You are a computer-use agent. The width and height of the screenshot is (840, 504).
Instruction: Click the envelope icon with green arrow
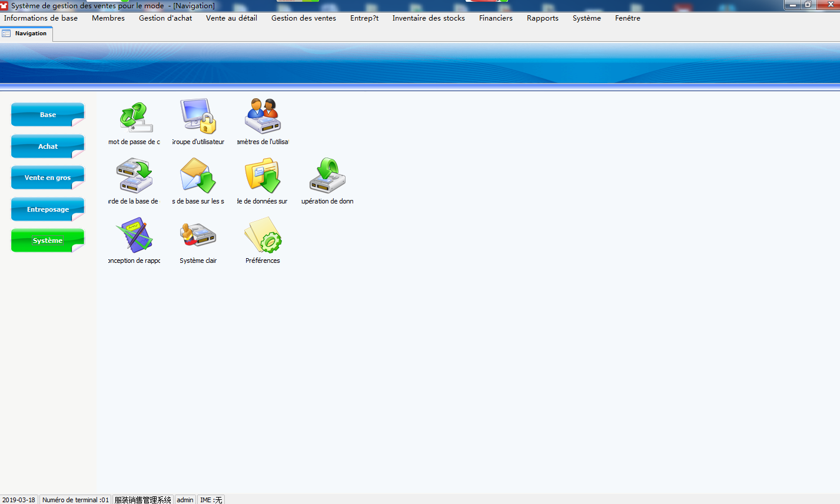pyautogui.click(x=198, y=176)
